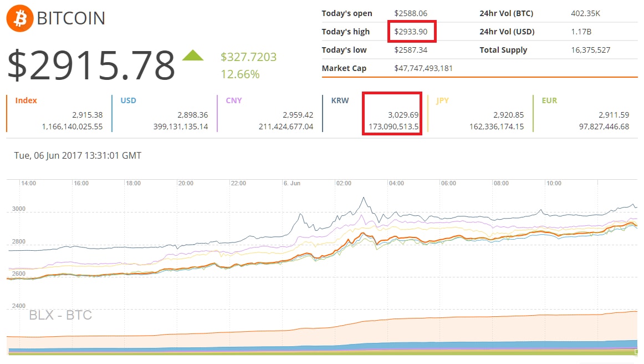
Task: Click Today's high value $2933.90
Action: pos(411,32)
